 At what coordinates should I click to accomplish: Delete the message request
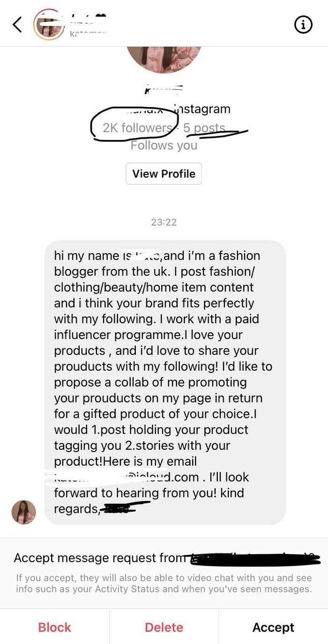(x=164, y=627)
